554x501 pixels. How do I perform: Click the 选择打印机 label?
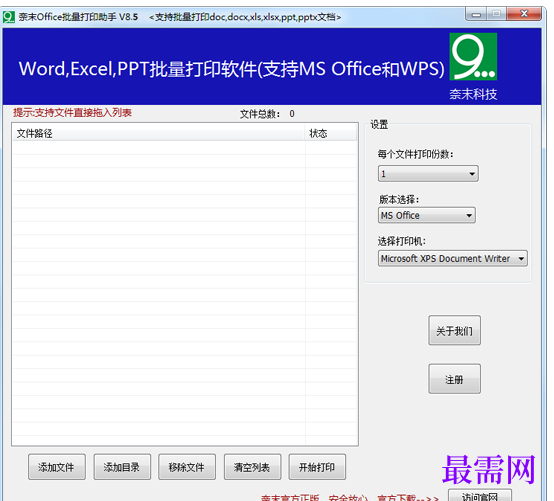402,241
